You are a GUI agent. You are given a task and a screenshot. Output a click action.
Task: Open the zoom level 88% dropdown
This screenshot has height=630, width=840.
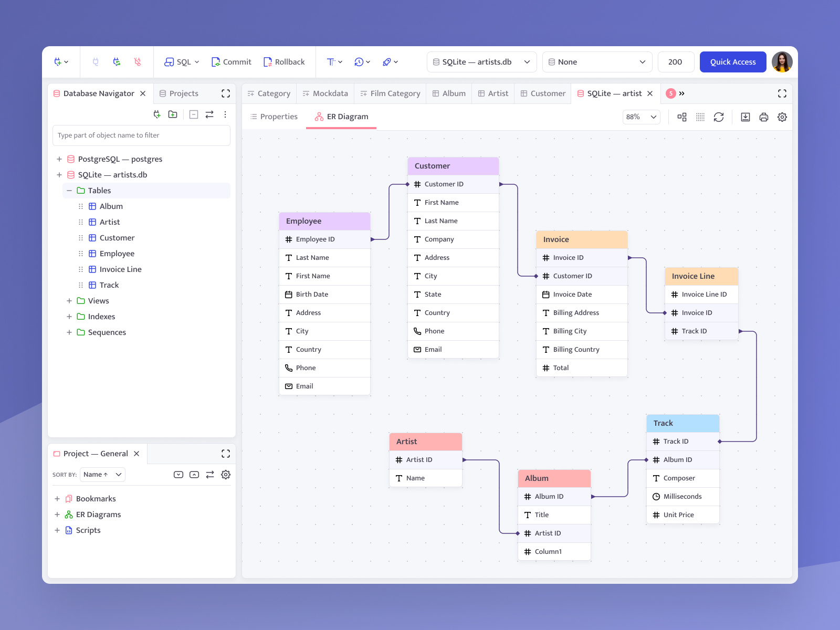(x=641, y=117)
